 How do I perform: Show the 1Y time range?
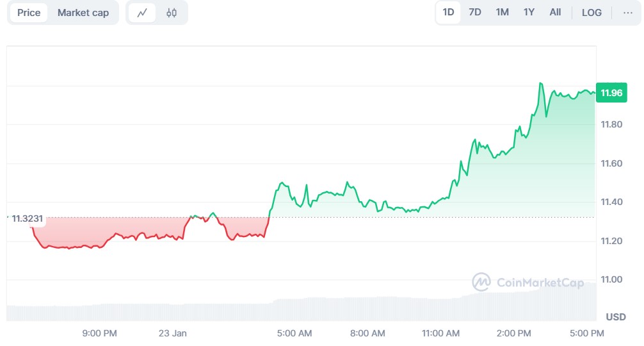point(529,12)
